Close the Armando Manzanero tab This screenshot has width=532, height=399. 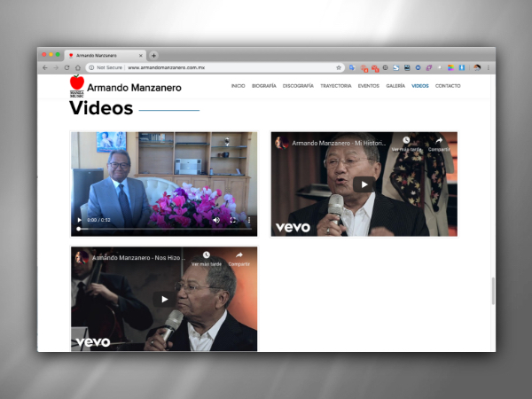[x=141, y=56]
